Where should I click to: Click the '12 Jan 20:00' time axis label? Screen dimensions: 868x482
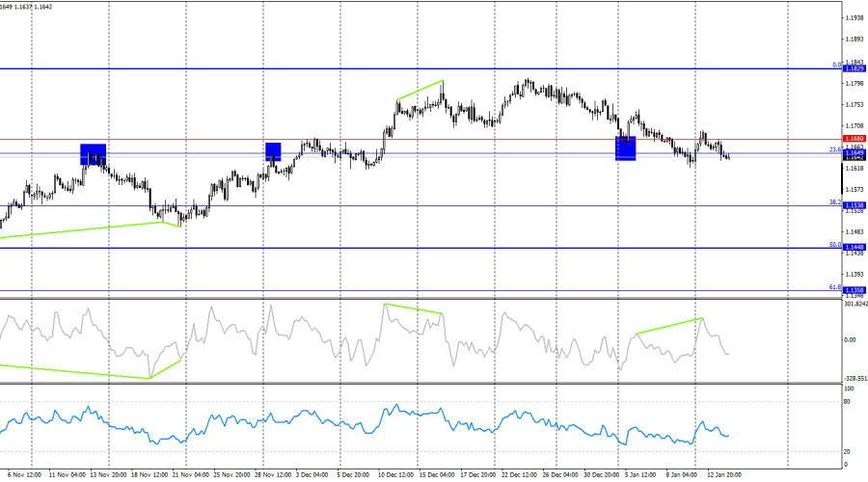(x=724, y=474)
